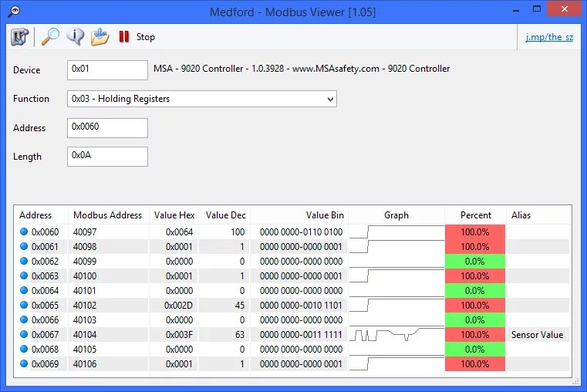Click the Sensor Value alias cell
This screenshot has width=587, height=392.
(x=537, y=335)
